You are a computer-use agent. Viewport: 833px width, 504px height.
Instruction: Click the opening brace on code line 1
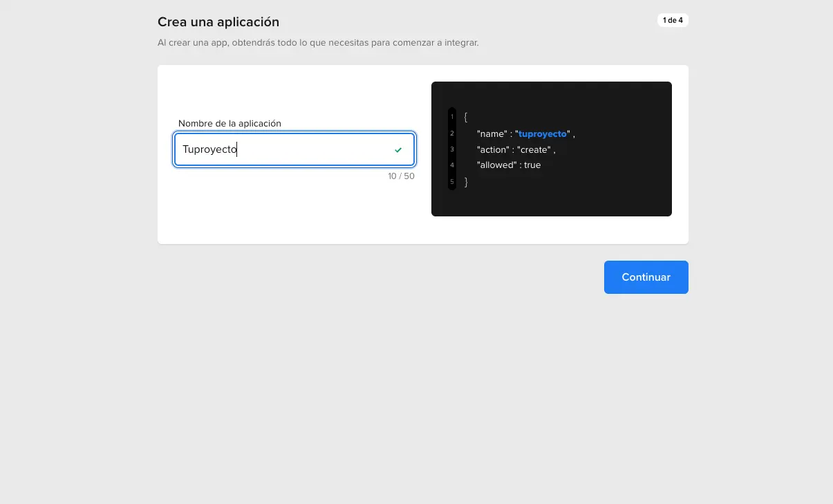(x=467, y=117)
